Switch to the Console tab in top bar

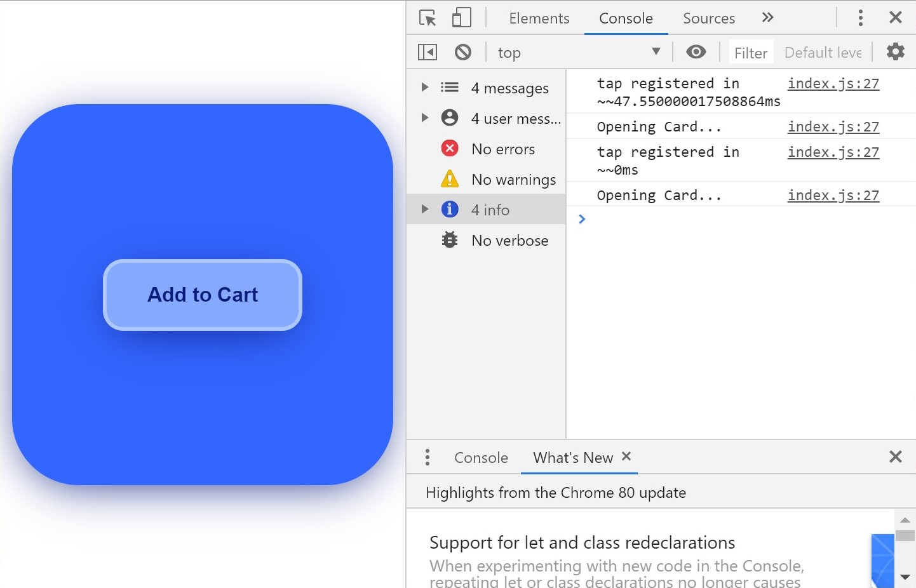click(626, 18)
